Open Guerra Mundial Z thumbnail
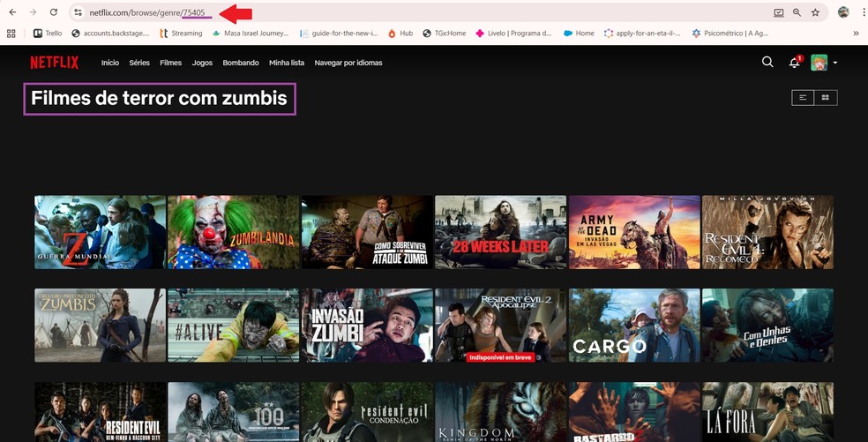 pyautogui.click(x=101, y=232)
